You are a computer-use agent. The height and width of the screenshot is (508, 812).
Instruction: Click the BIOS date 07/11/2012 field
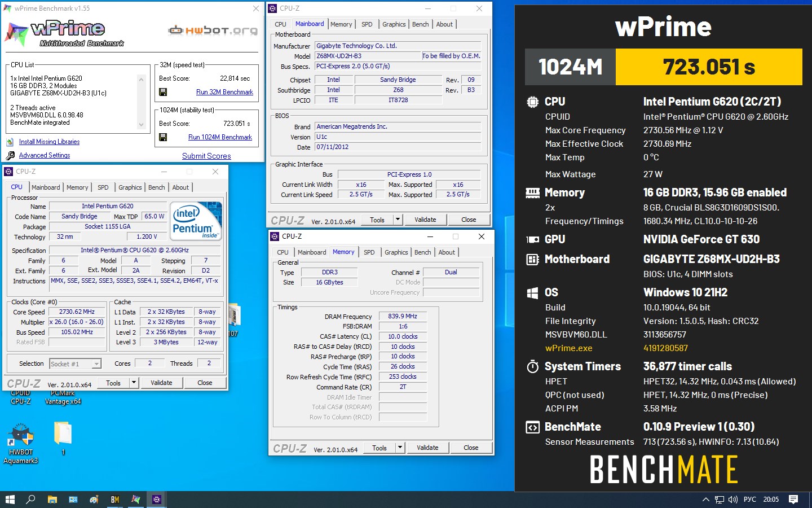tap(398, 147)
